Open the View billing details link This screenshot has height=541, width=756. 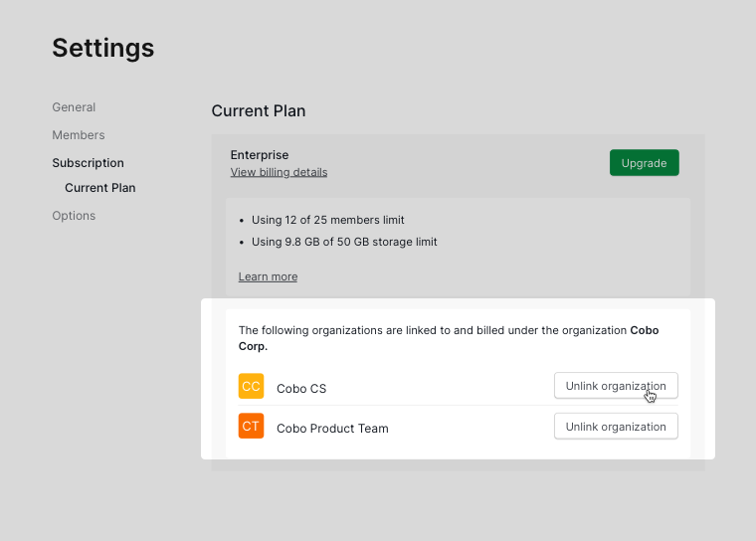[279, 172]
